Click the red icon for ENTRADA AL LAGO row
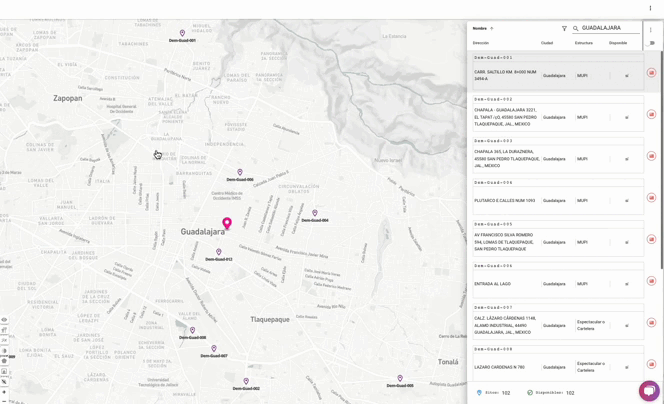 [x=651, y=281]
